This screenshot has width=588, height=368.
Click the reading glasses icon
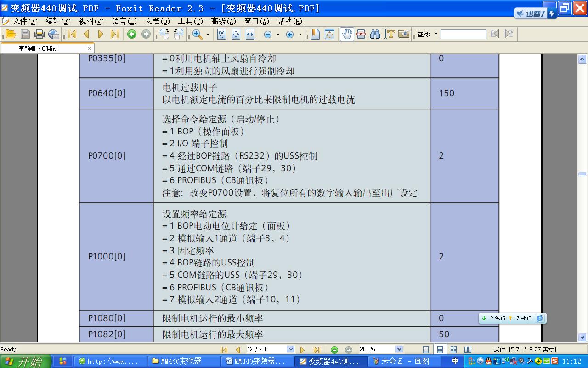click(x=361, y=34)
